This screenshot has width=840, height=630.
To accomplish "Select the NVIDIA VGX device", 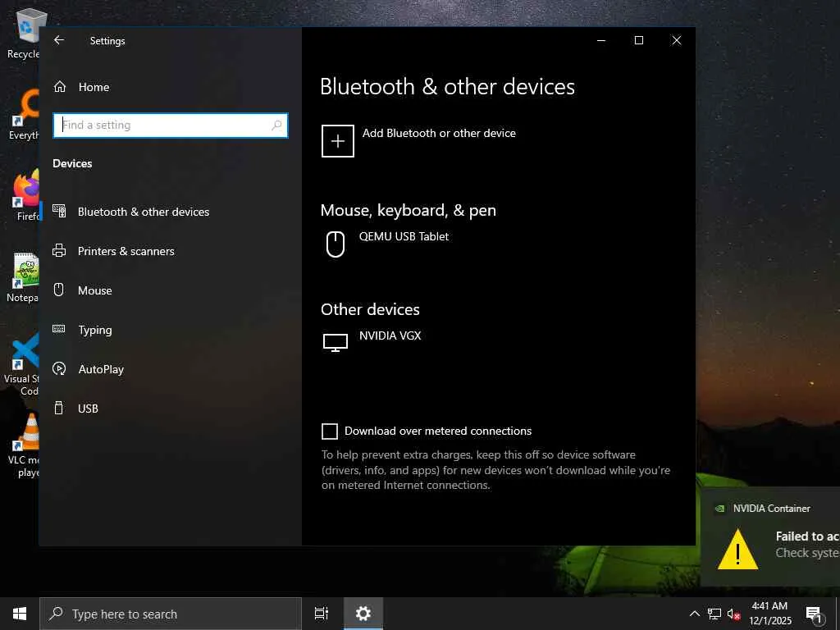I will pyautogui.click(x=497, y=343).
